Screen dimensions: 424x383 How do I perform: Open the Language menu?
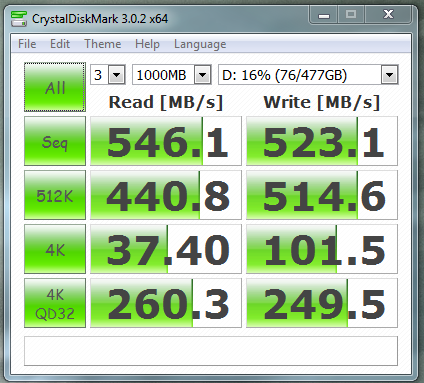[200, 44]
